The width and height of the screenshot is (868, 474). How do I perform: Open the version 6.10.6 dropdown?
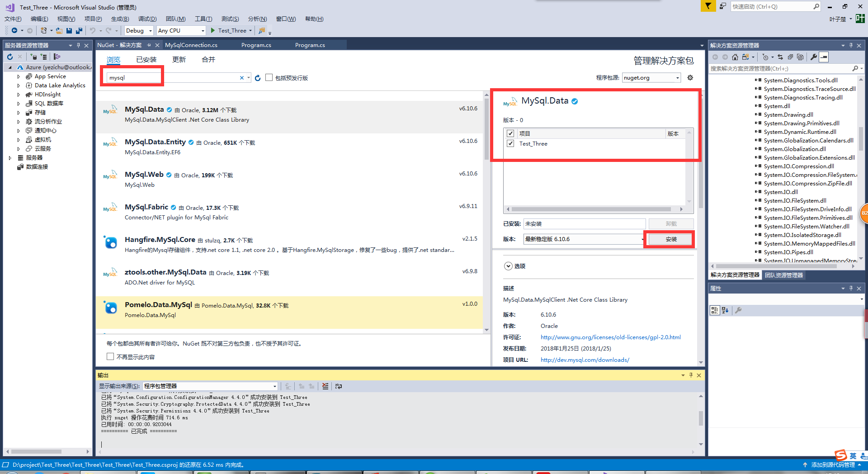coord(585,239)
